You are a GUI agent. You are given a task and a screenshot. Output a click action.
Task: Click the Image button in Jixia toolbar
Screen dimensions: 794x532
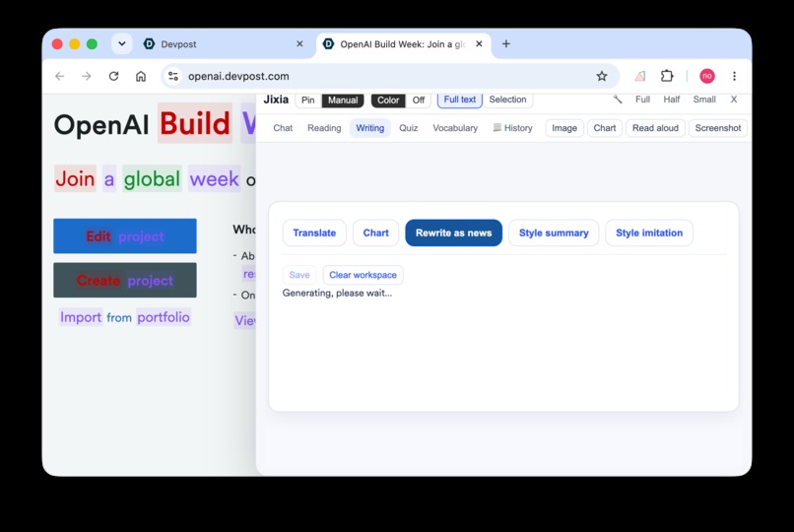(x=564, y=128)
